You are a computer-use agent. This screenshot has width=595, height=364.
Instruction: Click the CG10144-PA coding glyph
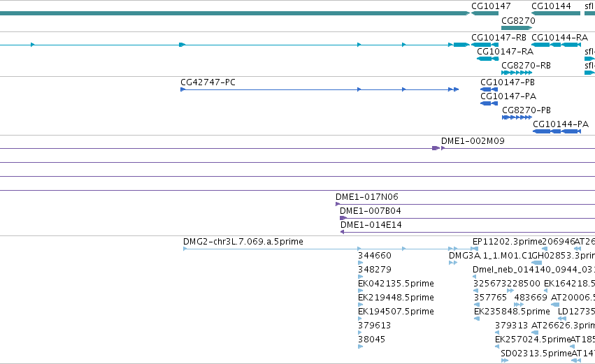(557, 131)
